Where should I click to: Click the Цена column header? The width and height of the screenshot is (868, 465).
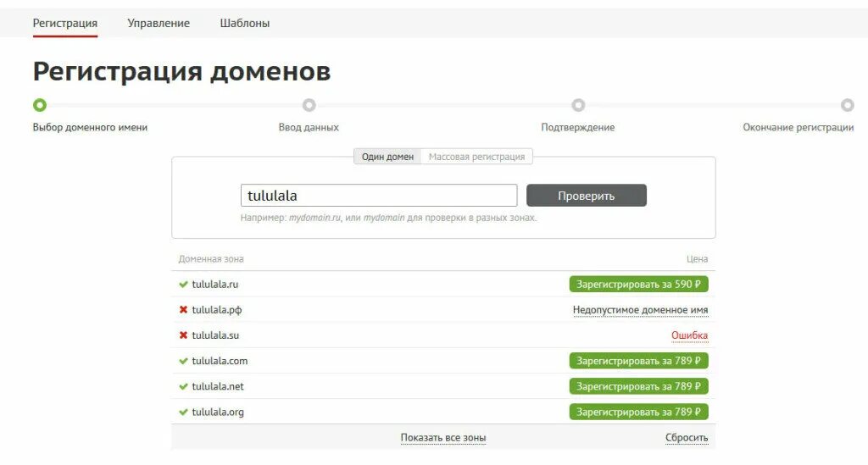pyautogui.click(x=698, y=259)
